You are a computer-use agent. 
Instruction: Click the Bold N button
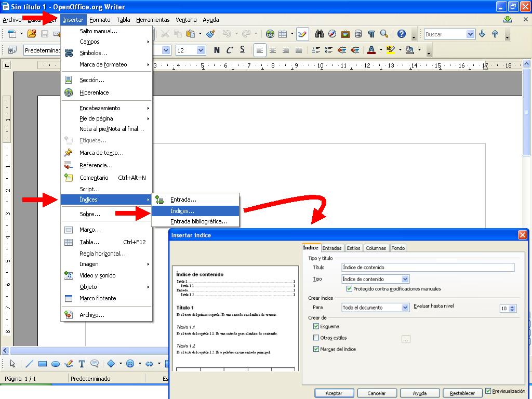(x=217, y=50)
